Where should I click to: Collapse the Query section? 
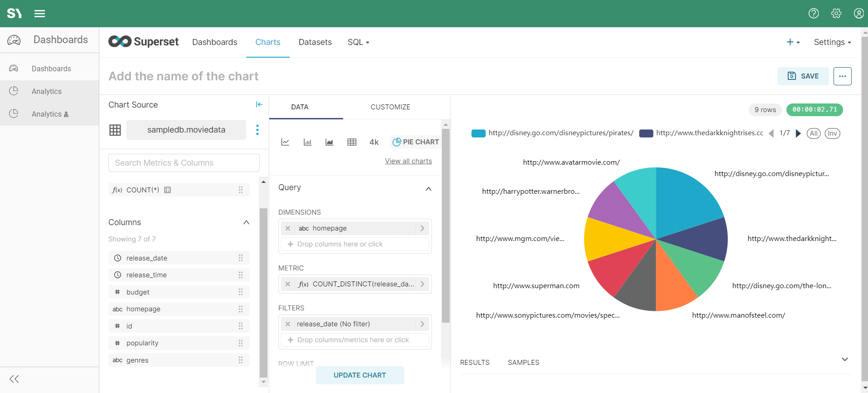pos(428,188)
